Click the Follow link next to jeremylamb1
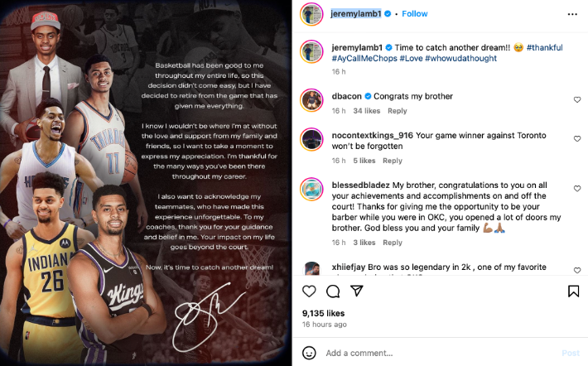The width and height of the screenshot is (588, 366). (x=415, y=14)
